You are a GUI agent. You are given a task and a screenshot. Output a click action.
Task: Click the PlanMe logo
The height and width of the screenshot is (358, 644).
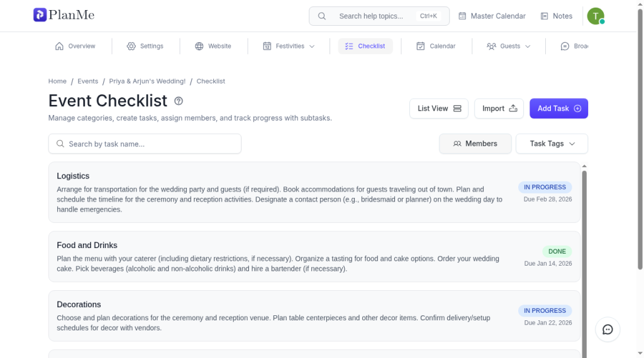64,15
